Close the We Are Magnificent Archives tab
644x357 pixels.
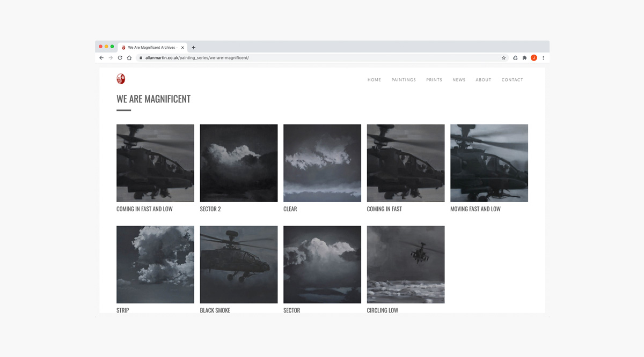182,48
